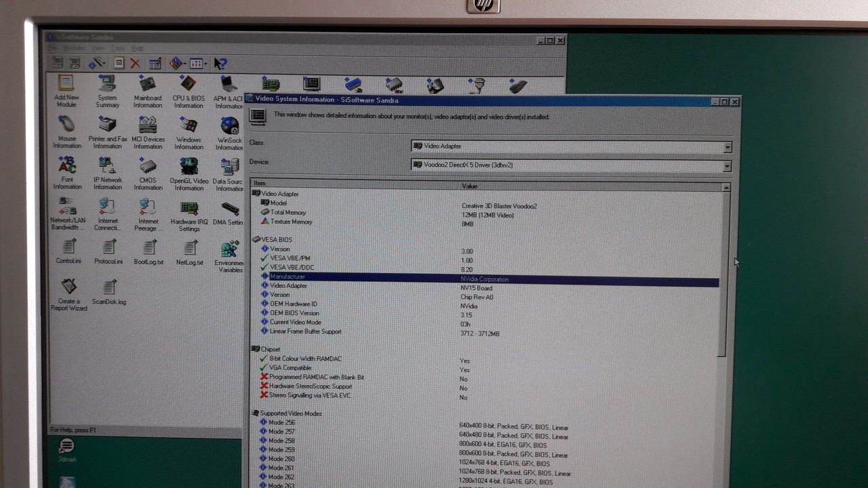This screenshot has height=488, width=868.
Task: Open IP Network Information module
Action: click(107, 174)
